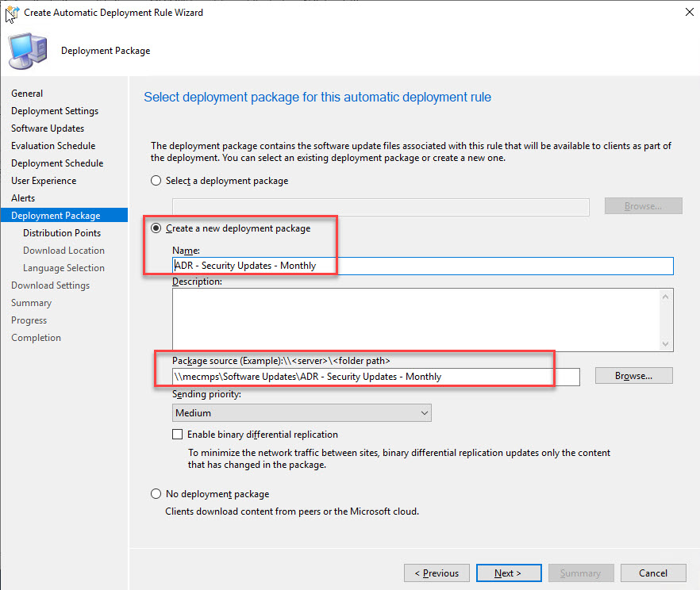
Task: Click into the package Name field
Action: pos(422,266)
